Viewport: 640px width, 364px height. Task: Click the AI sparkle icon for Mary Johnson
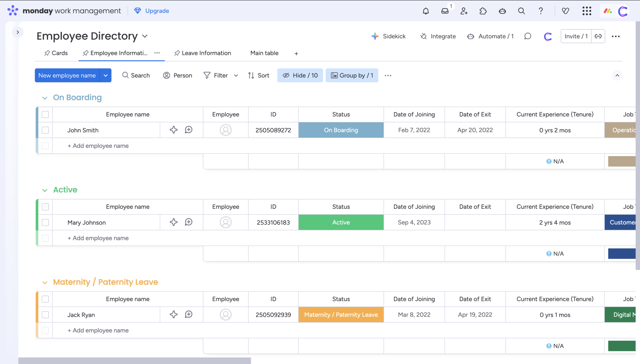click(173, 222)
